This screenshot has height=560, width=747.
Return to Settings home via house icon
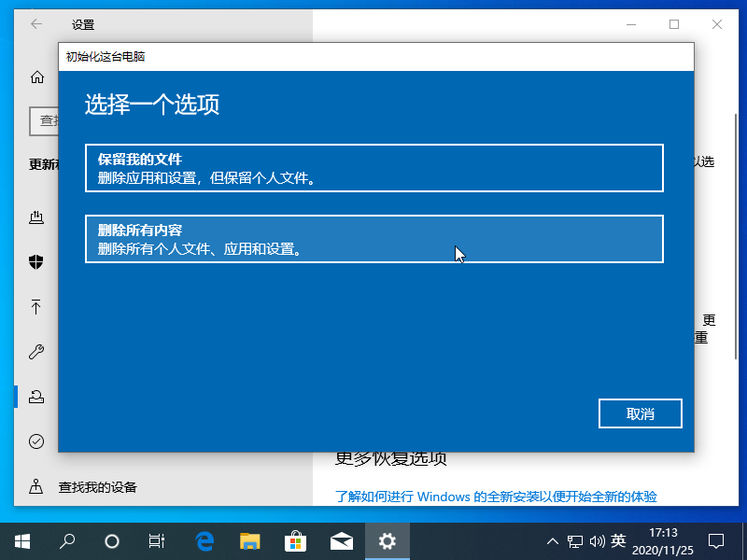point(36,78)
